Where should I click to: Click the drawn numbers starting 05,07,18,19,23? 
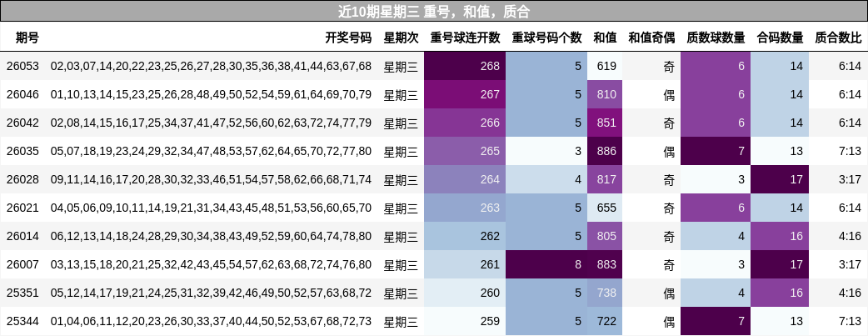point(211,151)
